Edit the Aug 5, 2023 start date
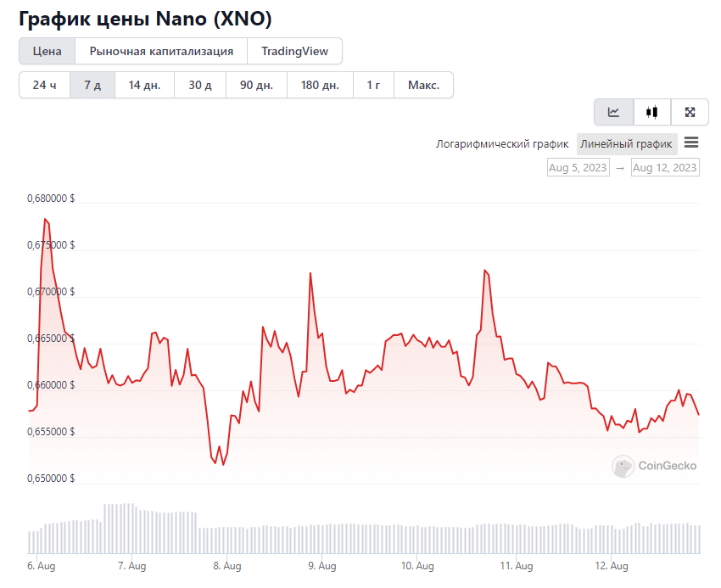Screen dimensions: 721x588 point(578,167)
